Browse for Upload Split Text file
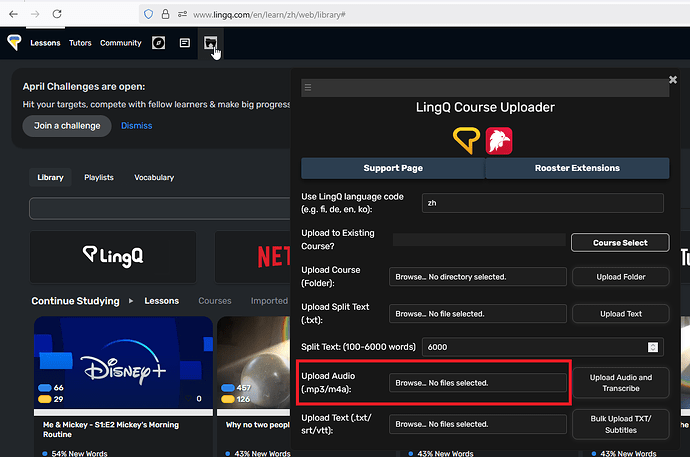 point(477,314)
